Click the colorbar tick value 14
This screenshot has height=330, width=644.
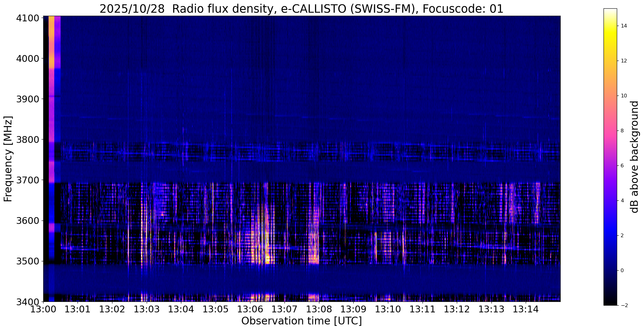[x=624, y=26]
